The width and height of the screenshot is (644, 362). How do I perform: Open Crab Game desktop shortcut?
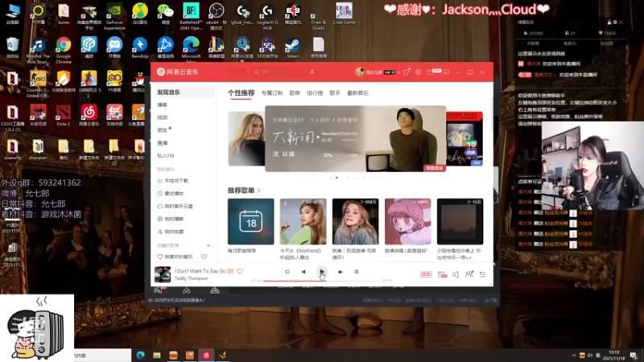click(344, 14)
